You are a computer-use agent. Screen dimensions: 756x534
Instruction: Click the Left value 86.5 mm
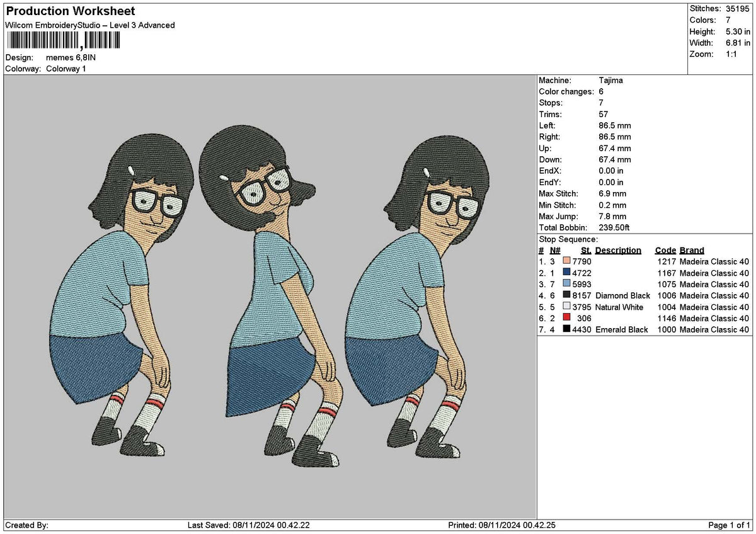pos(614,126)
